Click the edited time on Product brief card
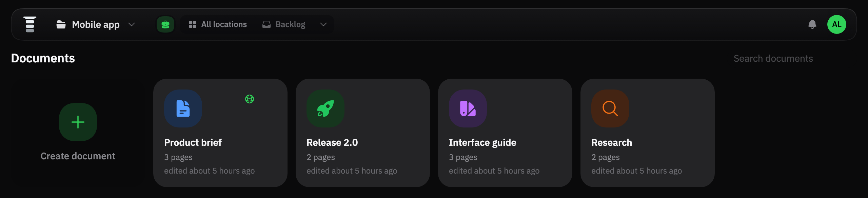This screenshot has height=198, width=868. coord(210,171)
